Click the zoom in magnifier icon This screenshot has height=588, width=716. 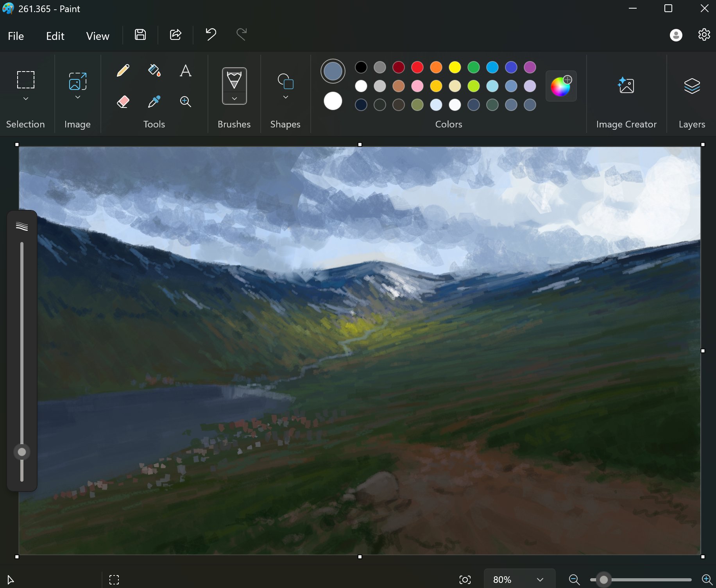pyautogui.click(x=707, y=579)
